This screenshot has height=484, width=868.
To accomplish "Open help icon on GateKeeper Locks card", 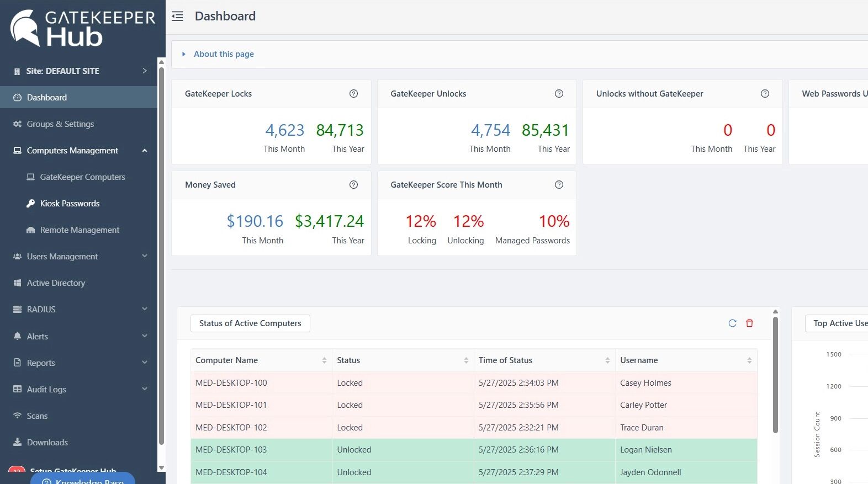I will pyautogui.click(x=353, y=94).
